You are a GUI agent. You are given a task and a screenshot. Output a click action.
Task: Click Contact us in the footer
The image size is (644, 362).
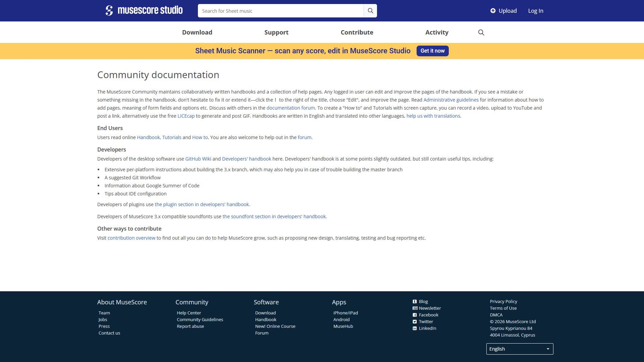tap(109, 333)
